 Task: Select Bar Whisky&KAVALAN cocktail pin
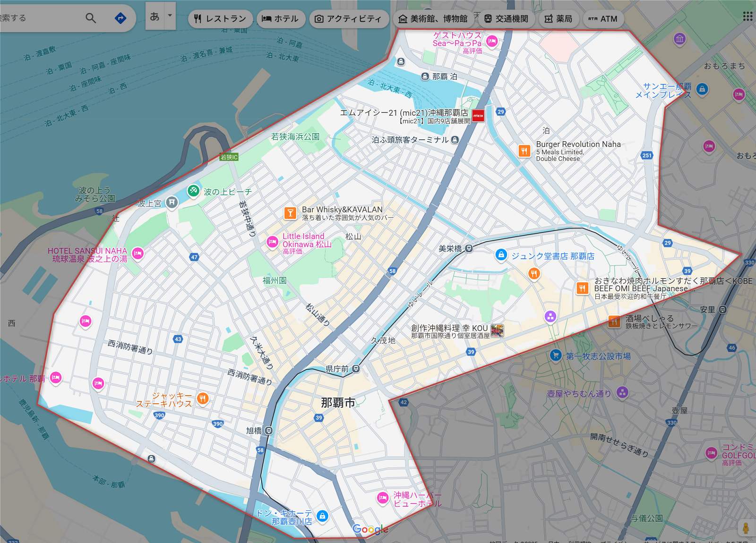tap(290, 213)
